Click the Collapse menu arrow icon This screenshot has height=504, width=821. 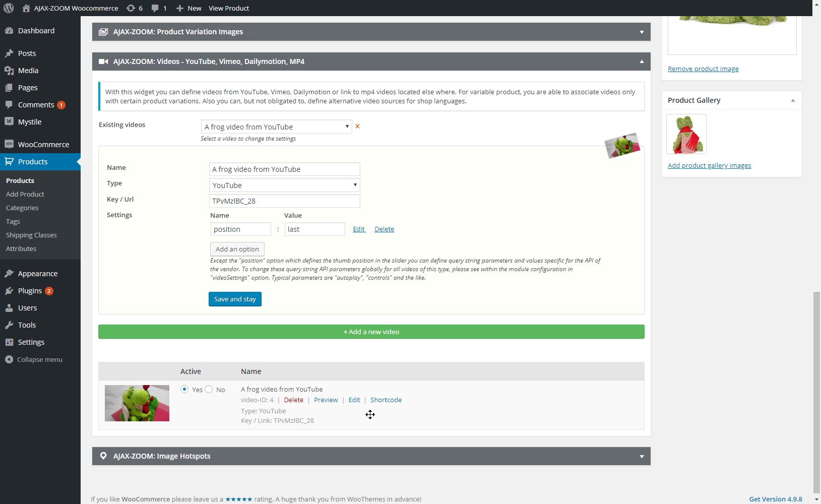click(9, 359)
